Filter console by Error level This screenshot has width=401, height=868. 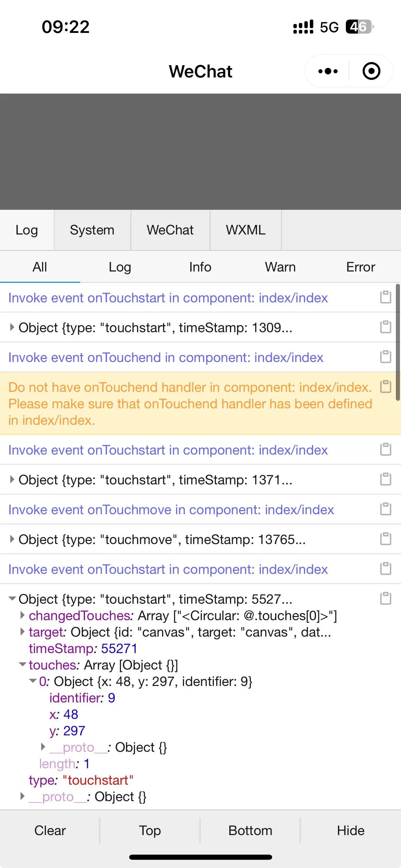click(361, 267)
